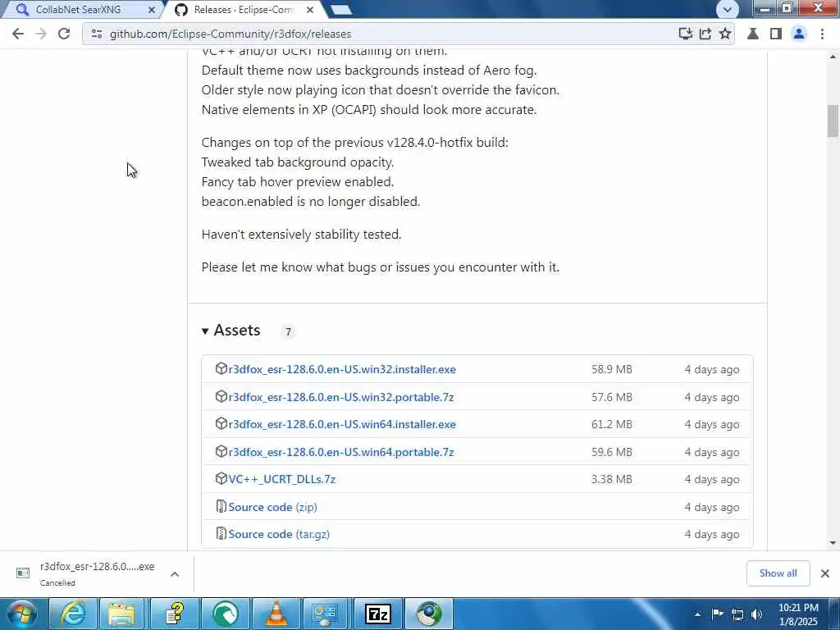Open the Windows Start menu
This screenshot has height=630, width=840.
[21, 614]
